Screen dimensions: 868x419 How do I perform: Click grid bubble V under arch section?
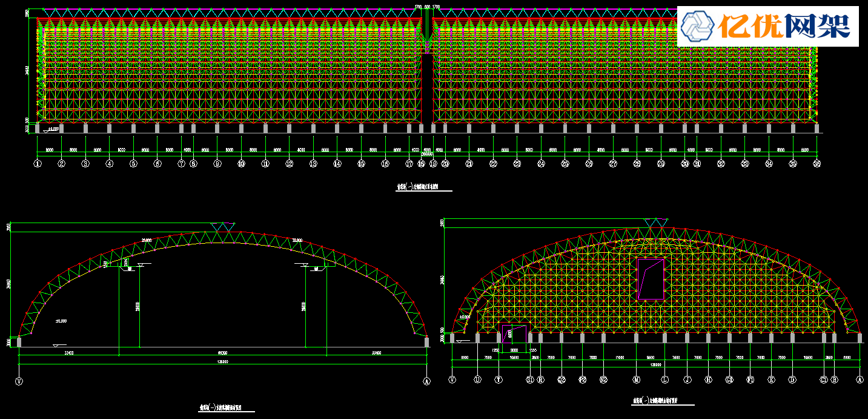[19, 381]
